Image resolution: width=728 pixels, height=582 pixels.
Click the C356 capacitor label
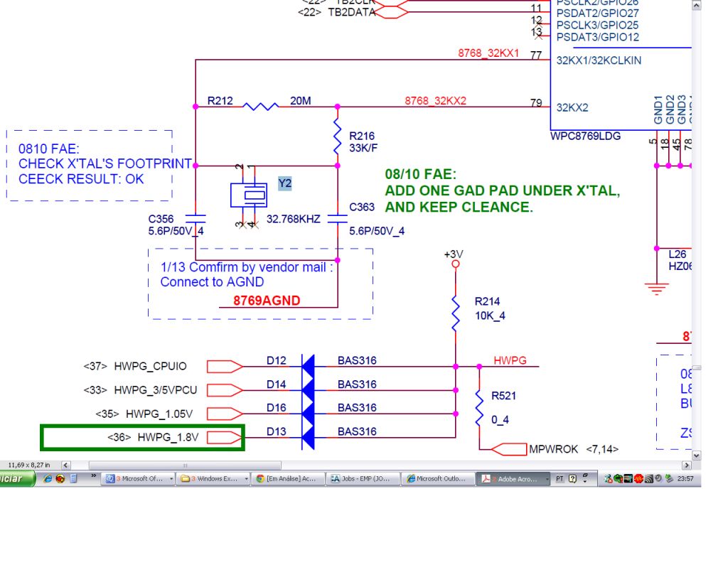[x=161, y=219]
